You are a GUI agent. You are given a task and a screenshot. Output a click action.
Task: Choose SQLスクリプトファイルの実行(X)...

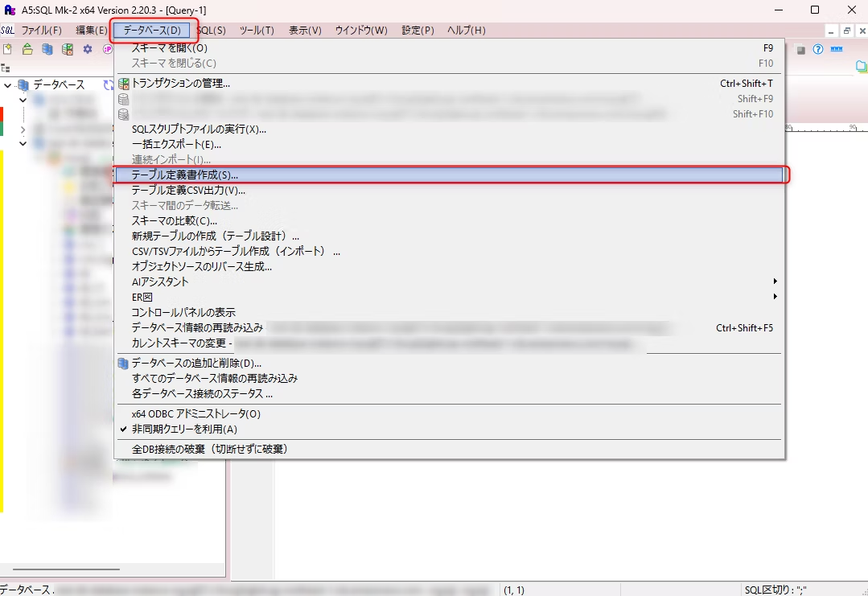pos(450,129)
